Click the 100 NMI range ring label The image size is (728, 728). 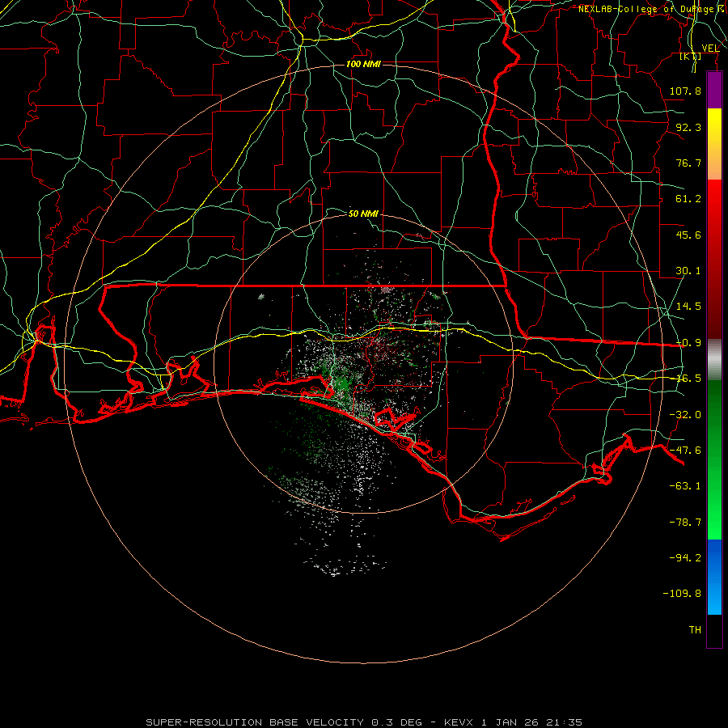click(x=363, y=64)
